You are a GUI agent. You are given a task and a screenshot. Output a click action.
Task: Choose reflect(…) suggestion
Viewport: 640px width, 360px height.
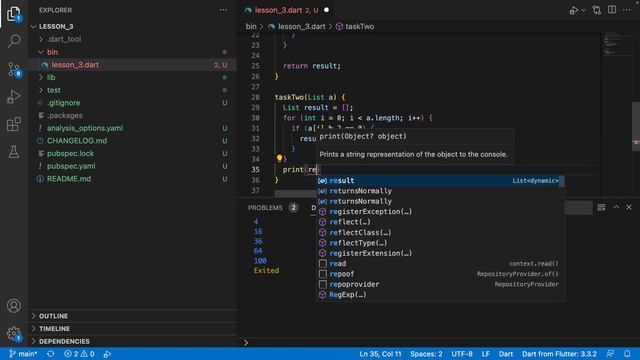(440, 222)
